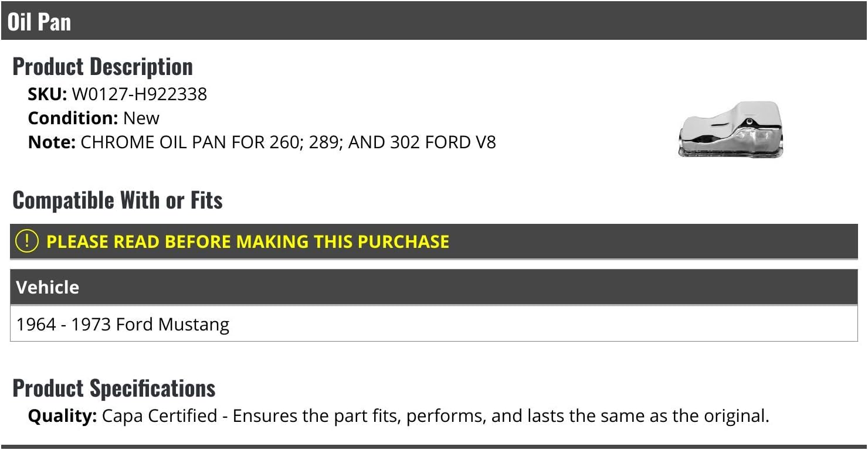This screenshot has height=450, width=868.
Task: Select the Capa Certified text
Action: [160, 416]
